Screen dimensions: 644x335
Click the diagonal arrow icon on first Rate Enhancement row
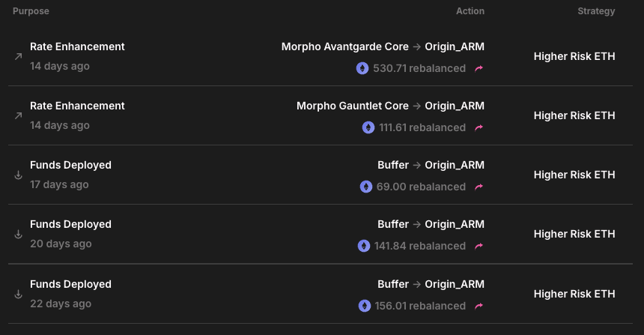click(19, 56)
